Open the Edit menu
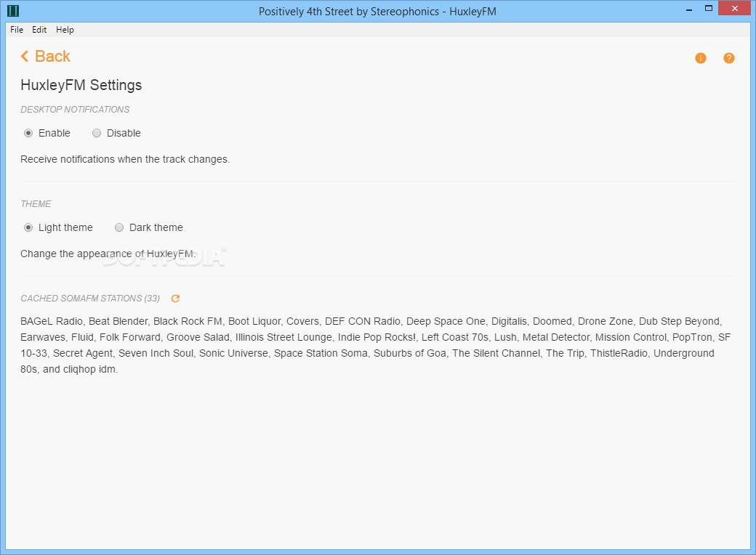The height and width of the screenshot is (555, 756). pyautogui.click(x=39, y=30)
